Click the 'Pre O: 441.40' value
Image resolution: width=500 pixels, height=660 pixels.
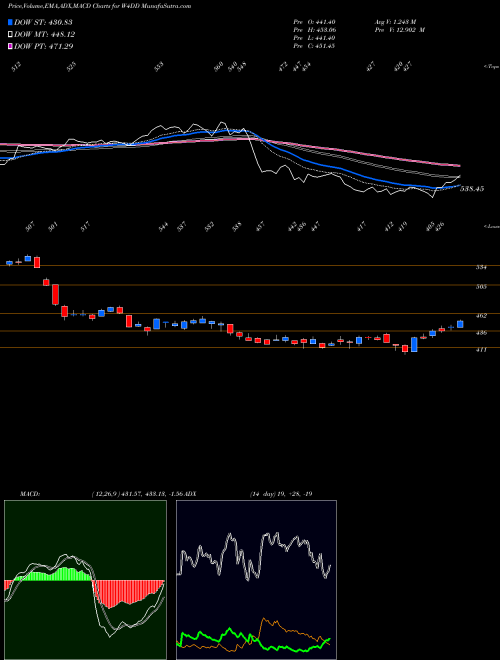pyautogui.click(x=314, y=22)
